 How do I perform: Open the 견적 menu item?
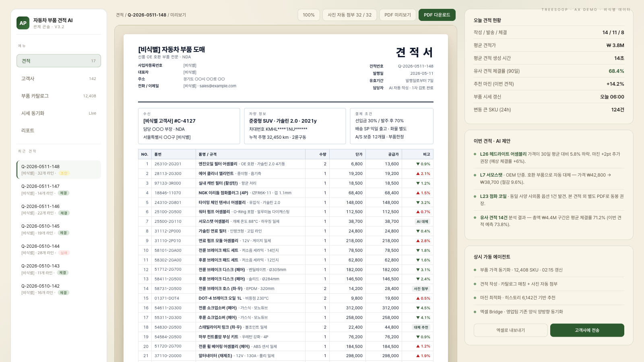[59, 61]
